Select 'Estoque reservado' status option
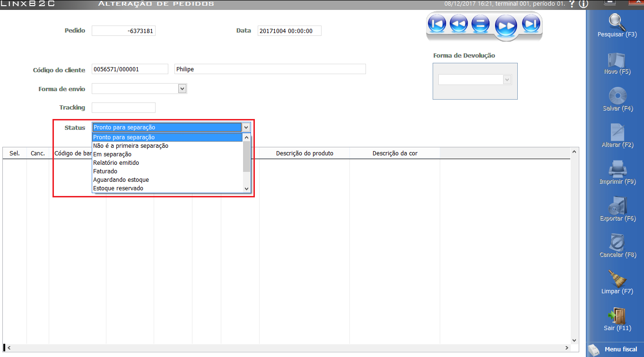Screen dimensions: 644x357 point(167,188)
